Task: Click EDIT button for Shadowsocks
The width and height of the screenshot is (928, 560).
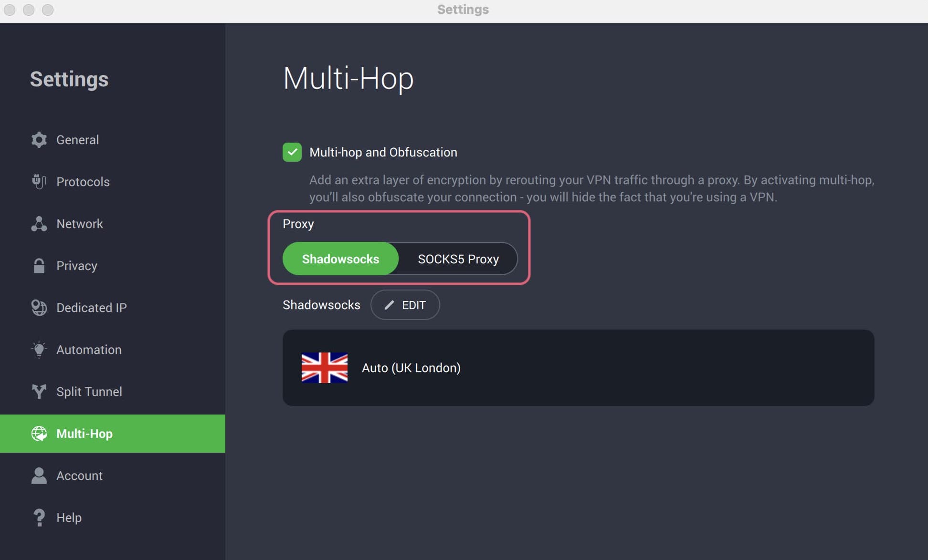Action: (406, 304)
